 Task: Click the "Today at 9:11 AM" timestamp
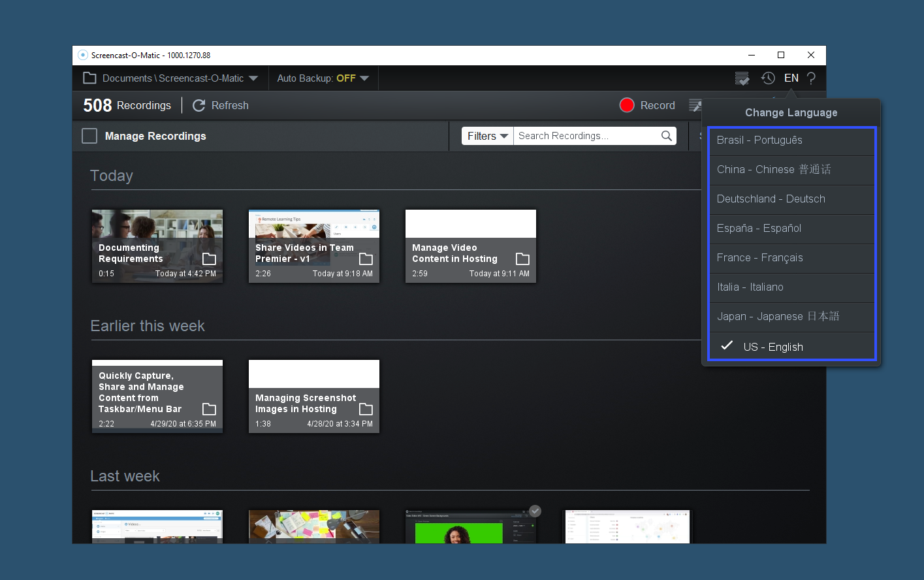click(x=500, y=274)
